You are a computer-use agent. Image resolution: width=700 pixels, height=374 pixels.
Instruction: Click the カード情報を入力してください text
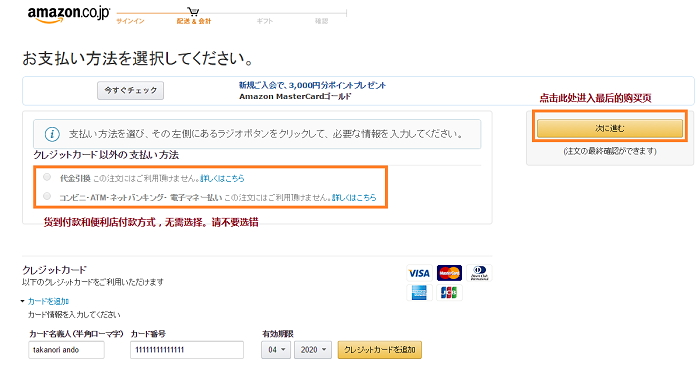click(74, 315)
